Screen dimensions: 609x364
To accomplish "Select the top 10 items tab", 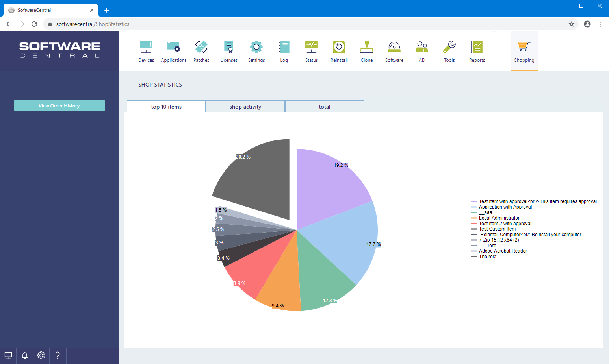I will (166, 107).
